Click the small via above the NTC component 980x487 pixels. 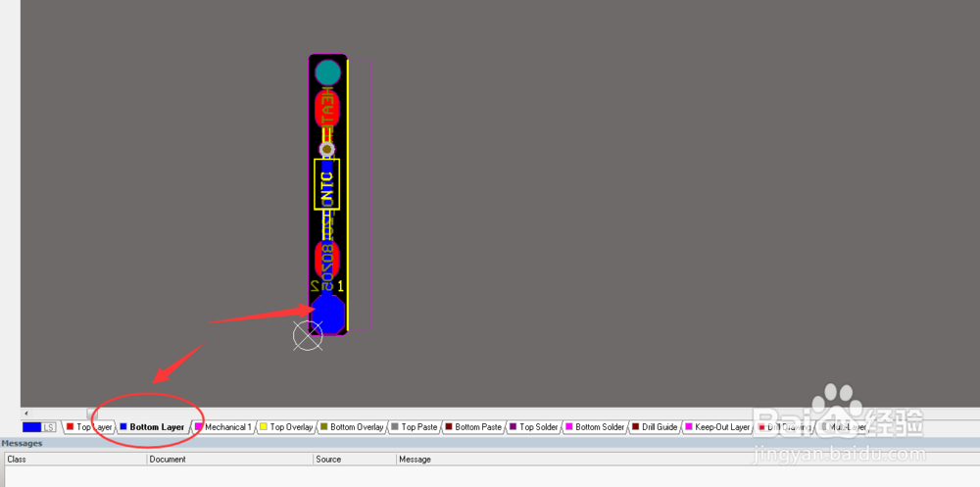(x=327, y=149)
